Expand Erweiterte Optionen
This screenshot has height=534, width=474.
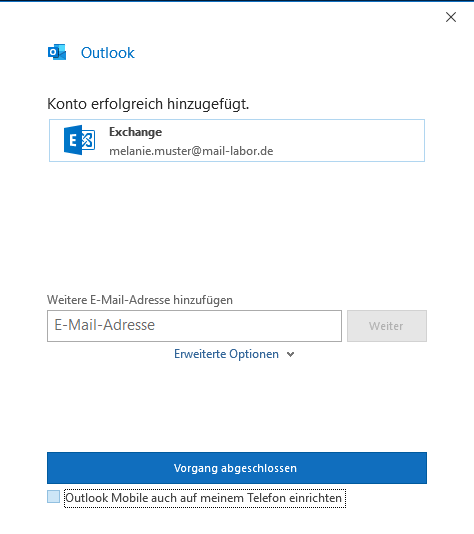click(234, 354)
